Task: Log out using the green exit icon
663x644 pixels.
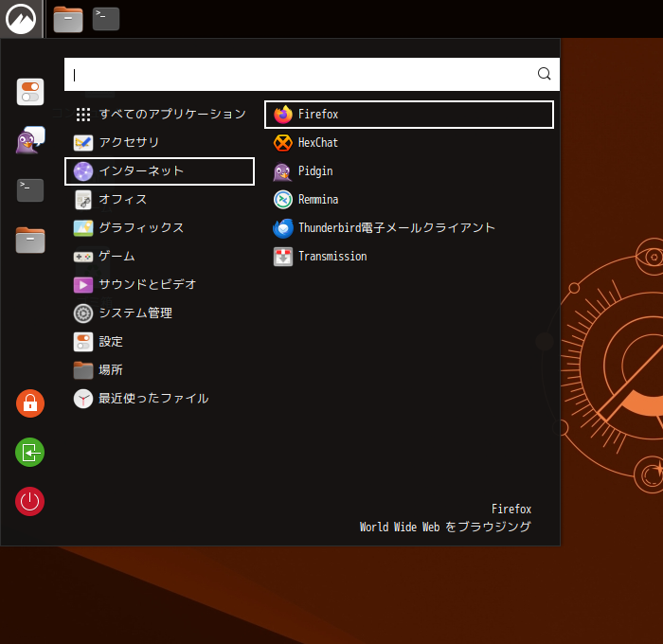Action: pos(30,453)
